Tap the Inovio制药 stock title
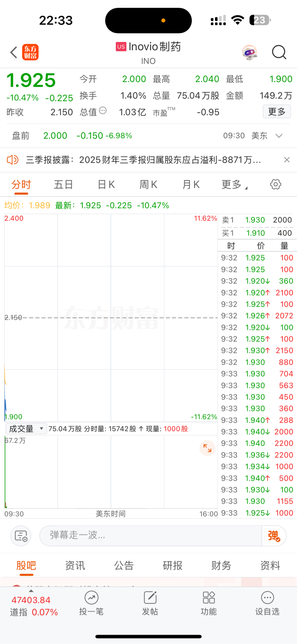The width and height of the screenshot is (297, 644). 155,47
